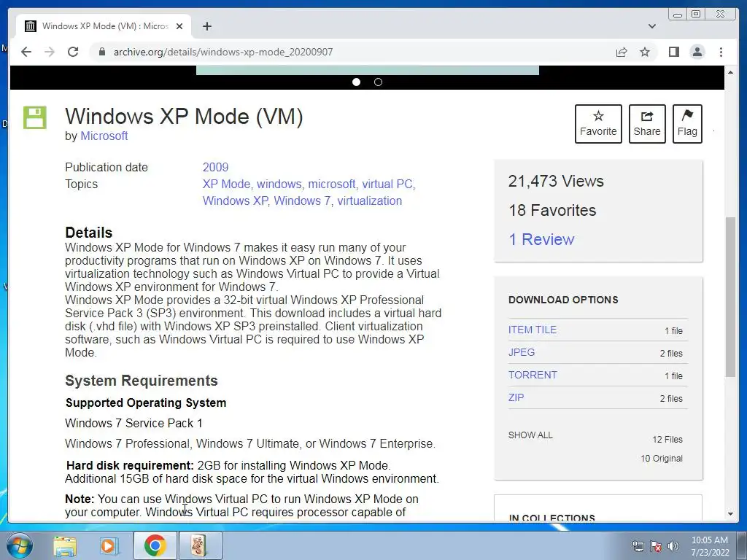Screen dimensions: 747x560
Task: Open the Chrome side panel icon
Action: pos(673,52)
